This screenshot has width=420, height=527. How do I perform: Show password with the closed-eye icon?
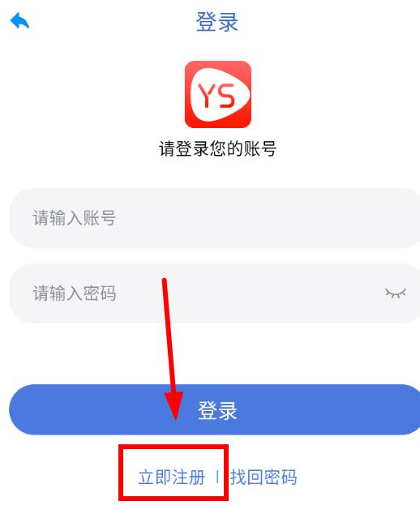tap(395, 293)
